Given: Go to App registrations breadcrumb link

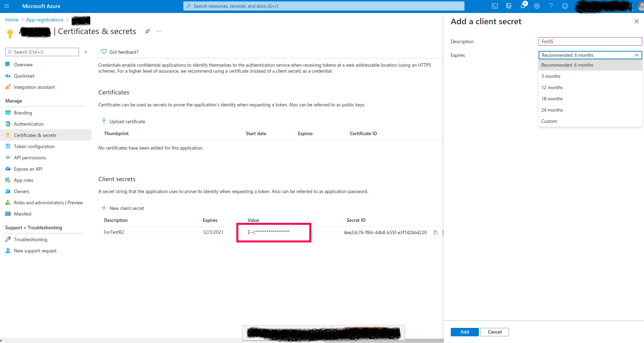Looking at the screenshot, I should (x=45, y=20).
